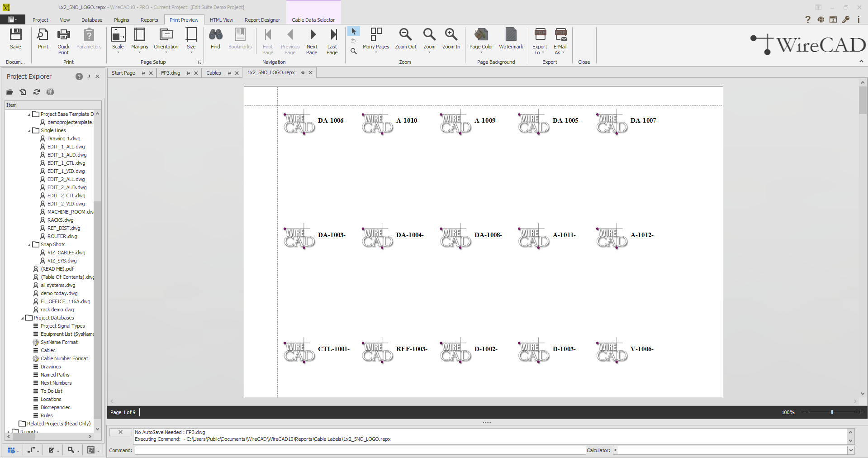Image resolution: width=868 pixels, height=458 pixels.
Task: Toggle pin on Project Explorer panel
Action: 89,76
